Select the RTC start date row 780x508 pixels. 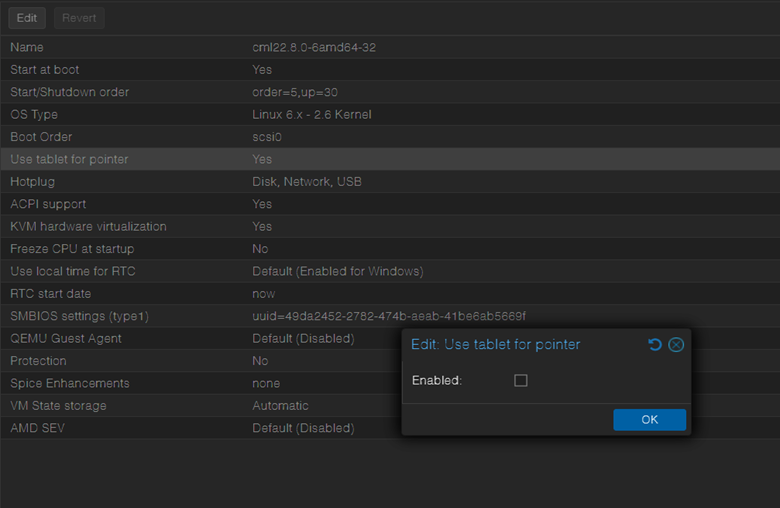[390, 294]
